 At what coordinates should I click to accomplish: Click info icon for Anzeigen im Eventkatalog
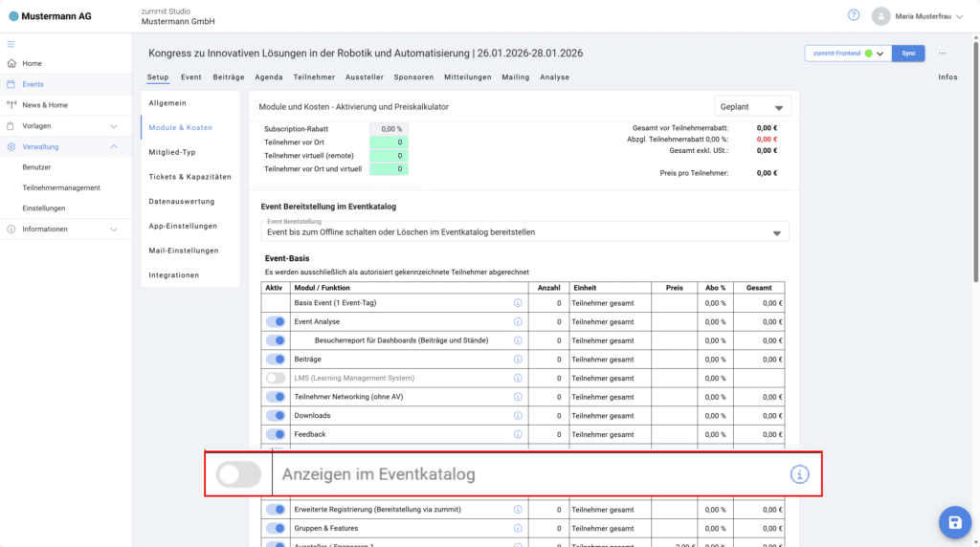coord(799,474)
